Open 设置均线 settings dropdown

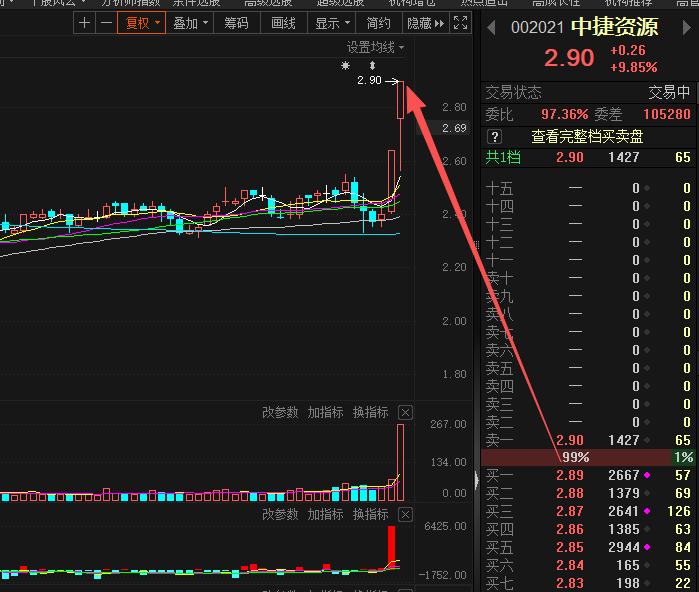[375, 47]
